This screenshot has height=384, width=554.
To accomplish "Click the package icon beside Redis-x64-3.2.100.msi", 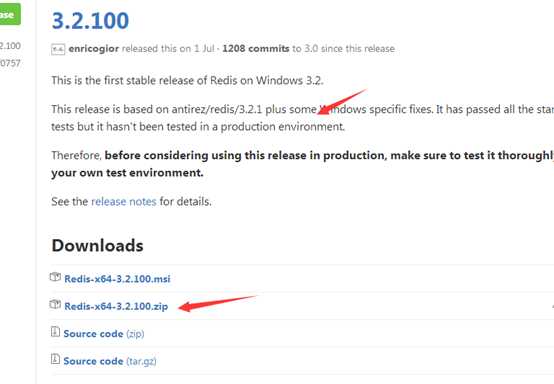I will (55, 277).
